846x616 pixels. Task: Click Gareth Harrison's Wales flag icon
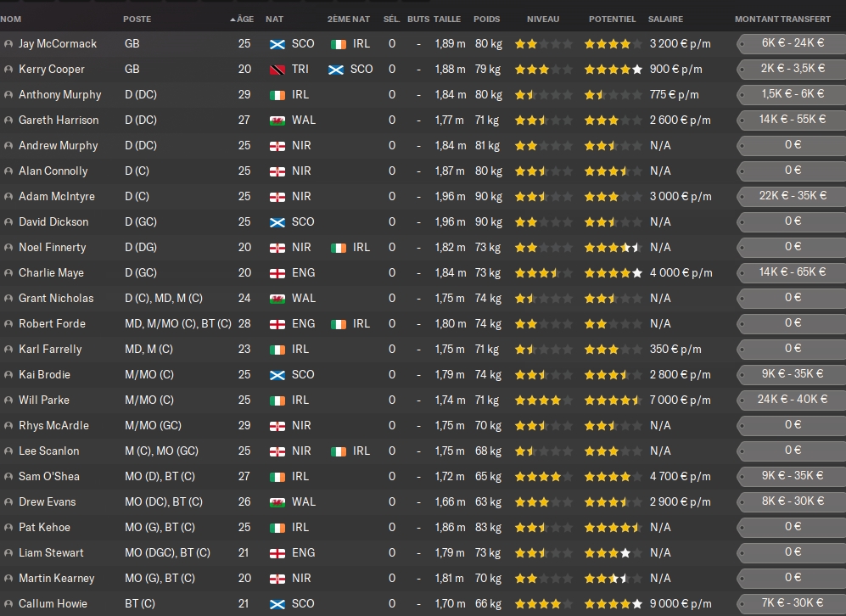pos(277,120)
